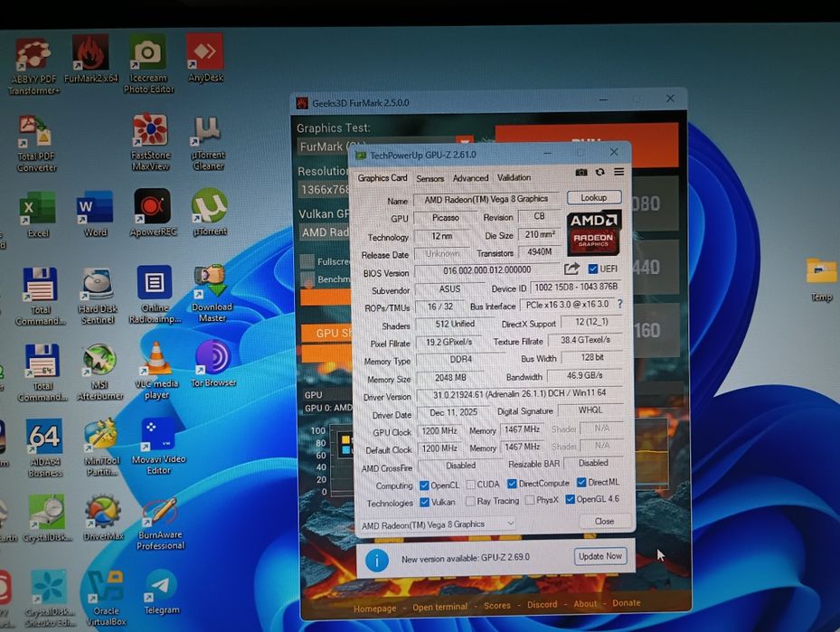This screenshot has height=632, width=840.
Task: Launch ApowerREC desktop icon
Action: (153, 212)
